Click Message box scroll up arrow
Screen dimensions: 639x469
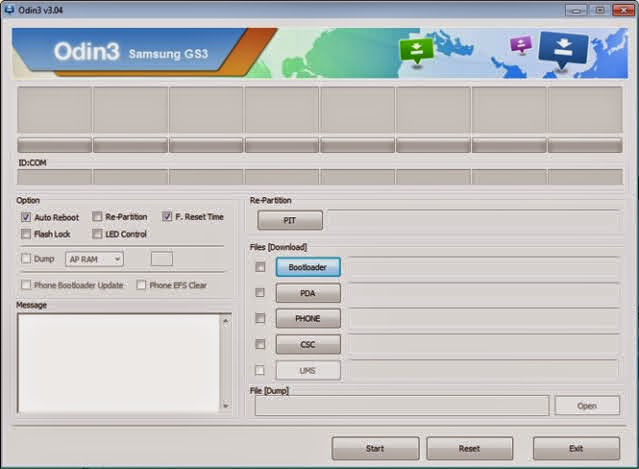point(225,321)
